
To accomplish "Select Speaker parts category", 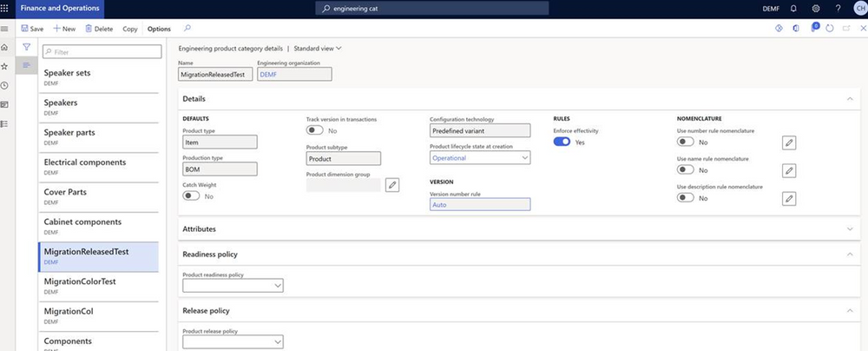I will (99, 137).
